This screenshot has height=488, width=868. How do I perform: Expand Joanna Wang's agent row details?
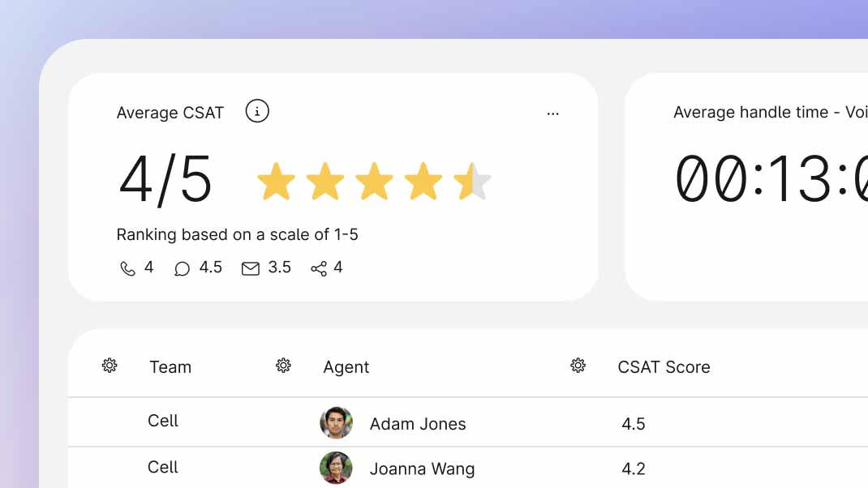pos(423,469)
